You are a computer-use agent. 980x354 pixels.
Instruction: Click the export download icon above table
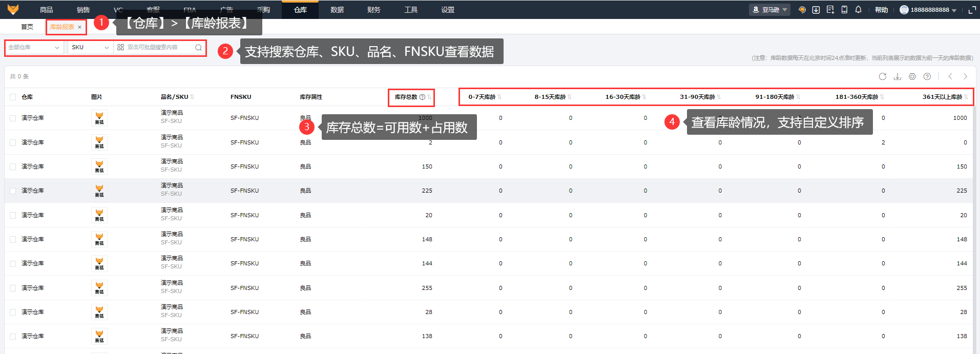[x=897, y=76]
